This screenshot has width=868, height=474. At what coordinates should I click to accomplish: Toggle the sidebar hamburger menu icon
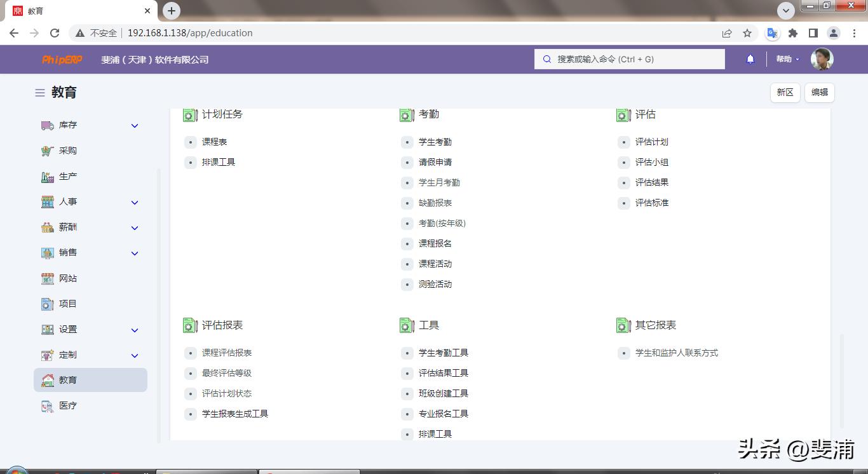coord(39,93)
